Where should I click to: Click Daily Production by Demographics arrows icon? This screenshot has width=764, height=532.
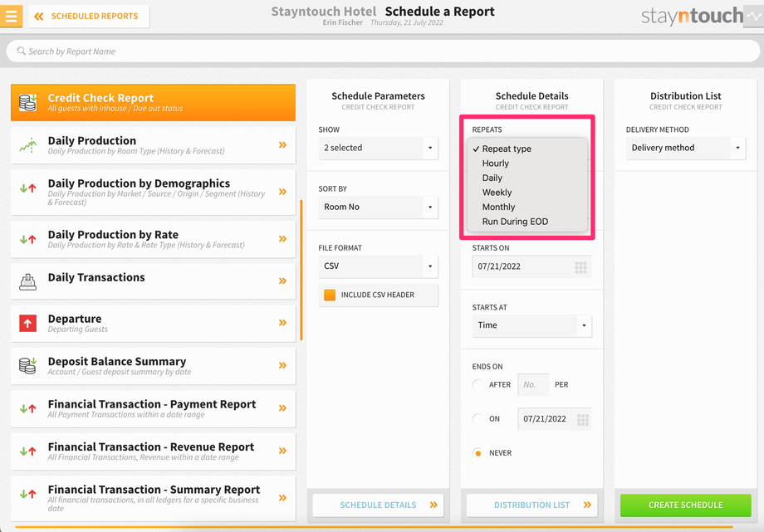(x=27, y=188)
